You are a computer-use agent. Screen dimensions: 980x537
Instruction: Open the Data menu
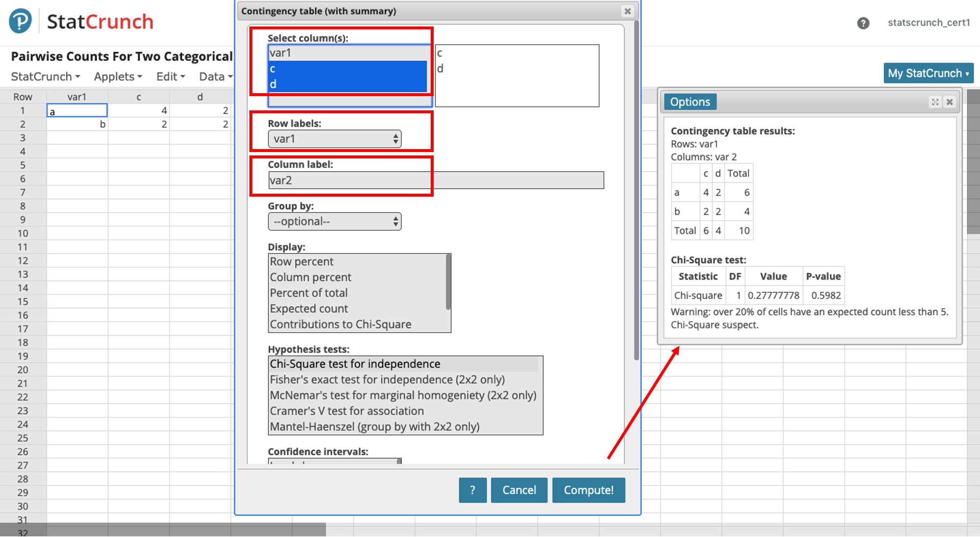pos(214,77)
